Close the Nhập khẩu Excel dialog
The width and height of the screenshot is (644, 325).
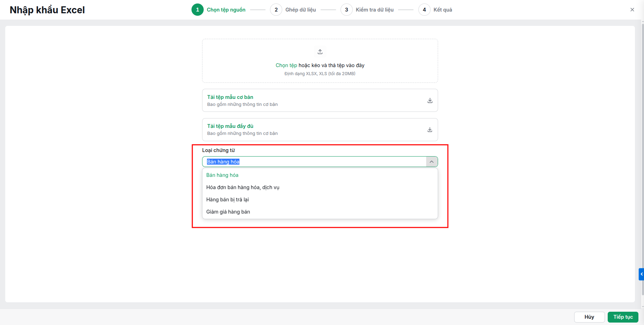pyautogui.click(x=632, y=10)
